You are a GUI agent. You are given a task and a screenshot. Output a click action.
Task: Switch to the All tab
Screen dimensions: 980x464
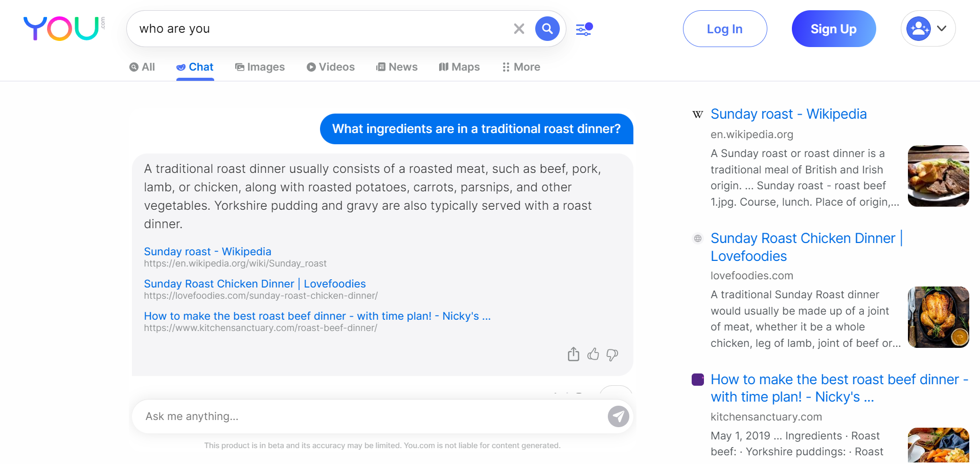pyautogui.click(x=142, y=67)
